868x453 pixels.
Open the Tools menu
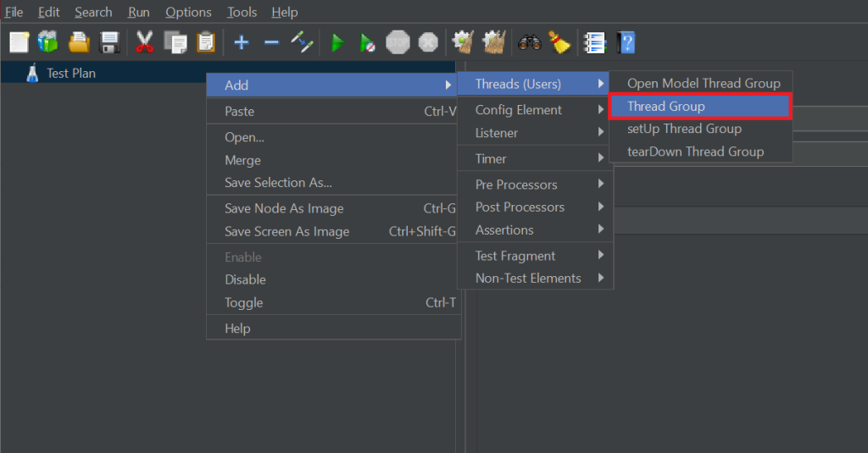242,12
